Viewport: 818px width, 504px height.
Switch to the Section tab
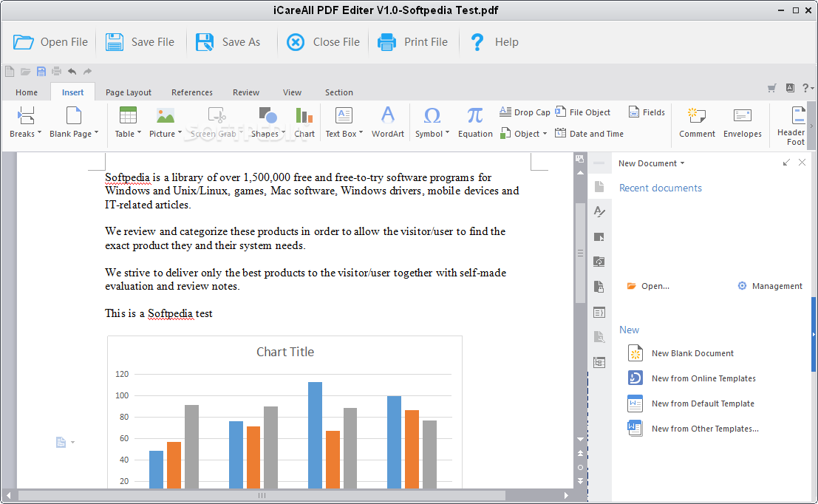coord(339,92)
